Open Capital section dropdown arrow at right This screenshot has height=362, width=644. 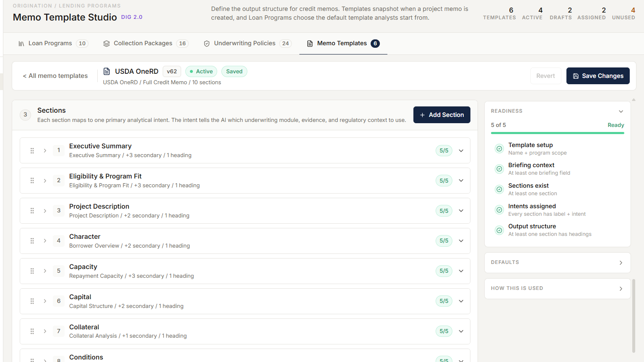point(461,301)
